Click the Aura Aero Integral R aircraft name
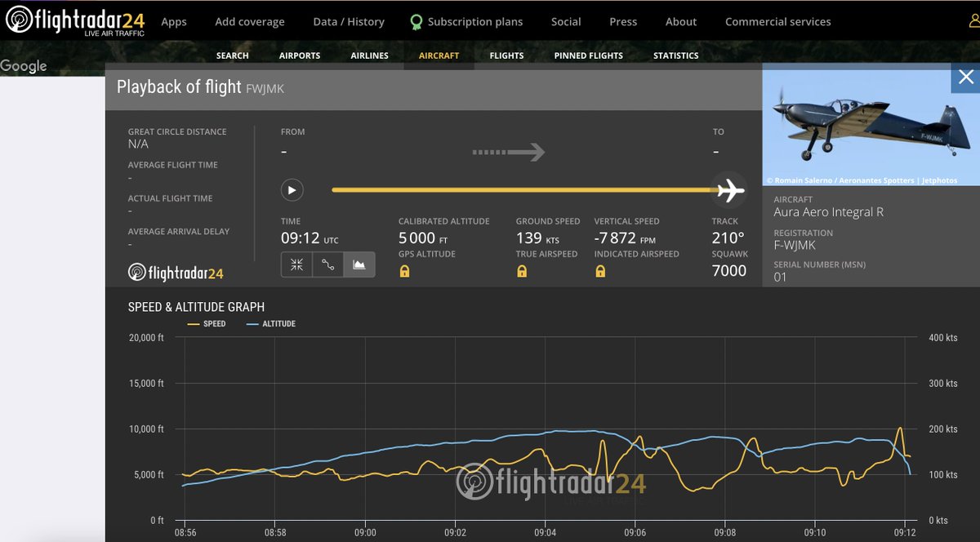This screenshot has width=980, height=542. tap(828, 212)
